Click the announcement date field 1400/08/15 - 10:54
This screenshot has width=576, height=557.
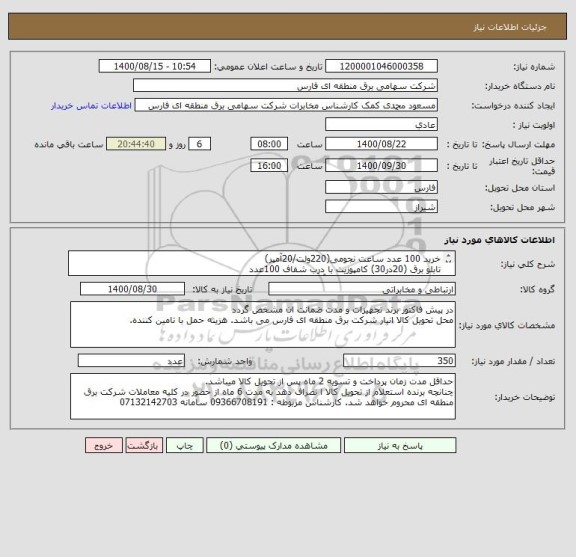click(155, 66)
